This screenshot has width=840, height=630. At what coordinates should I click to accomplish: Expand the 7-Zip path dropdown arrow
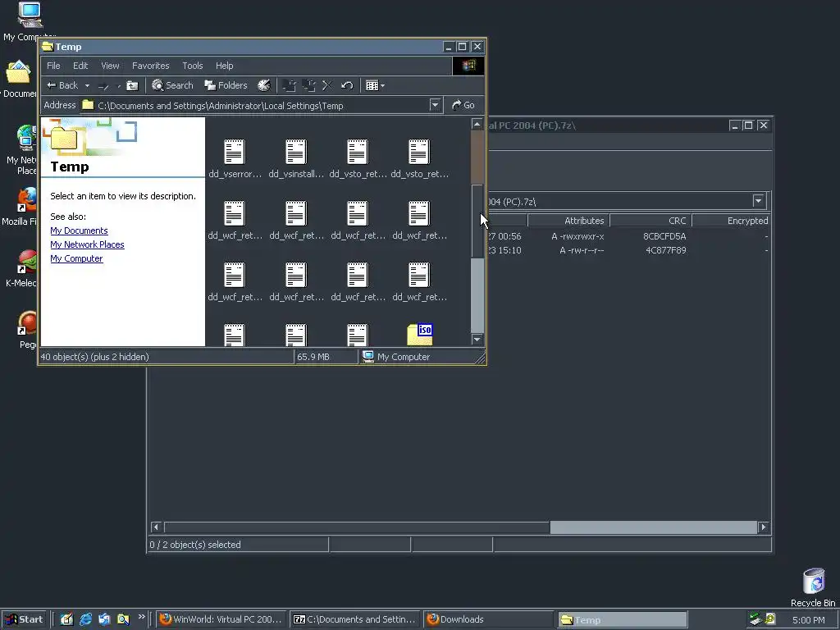pos(758,202)
